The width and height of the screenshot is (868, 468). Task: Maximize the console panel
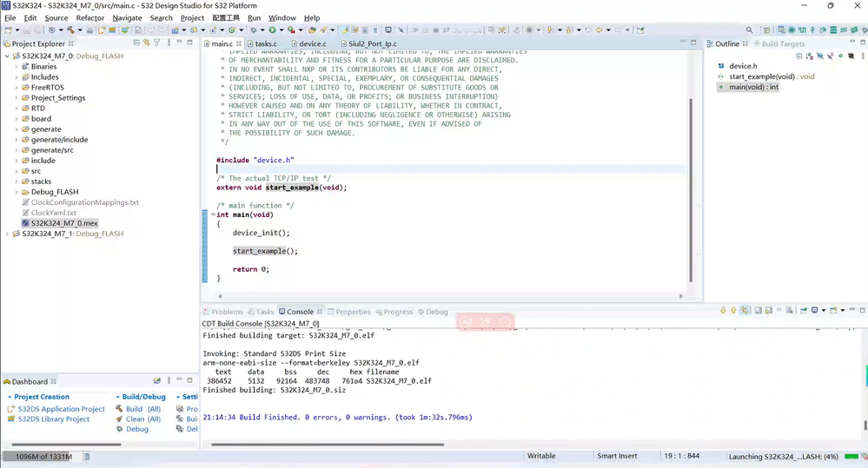coord(863,310)
